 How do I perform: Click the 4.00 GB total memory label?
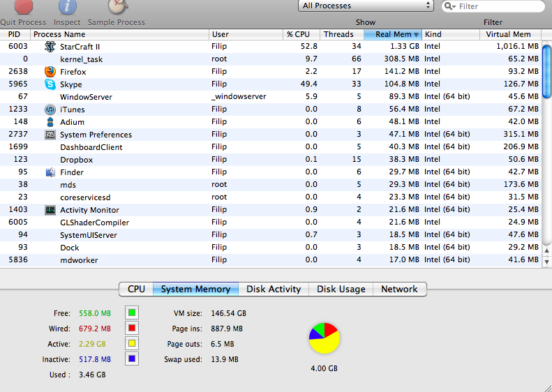click(x=324, y=368)
